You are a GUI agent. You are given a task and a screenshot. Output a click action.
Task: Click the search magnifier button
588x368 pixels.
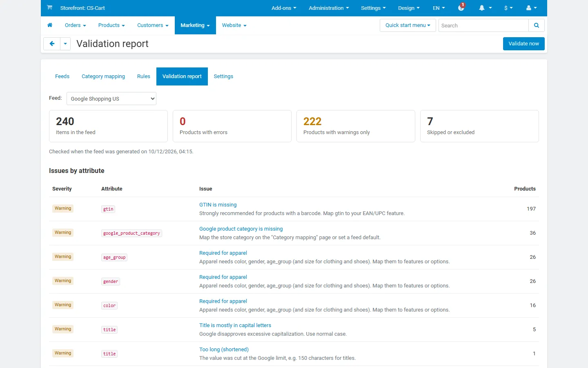pos(537,25)
